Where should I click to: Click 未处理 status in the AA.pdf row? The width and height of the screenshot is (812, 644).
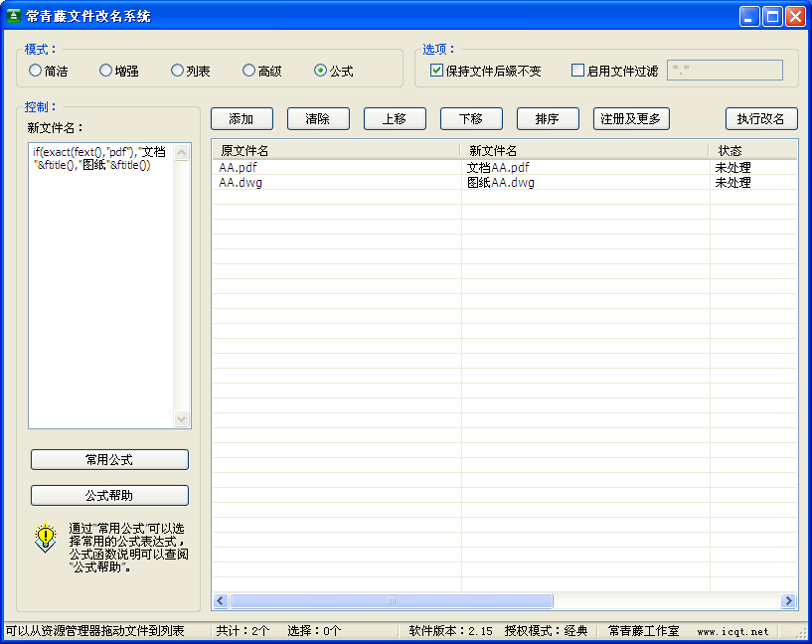coord(732,167)
